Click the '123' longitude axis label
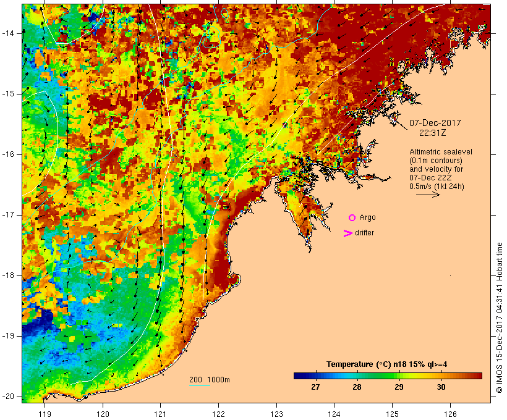This screenshot has height=420, width=507. pos(276,414)
